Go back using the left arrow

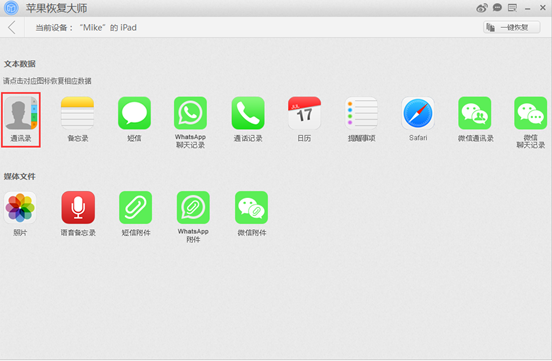[12, 27]
